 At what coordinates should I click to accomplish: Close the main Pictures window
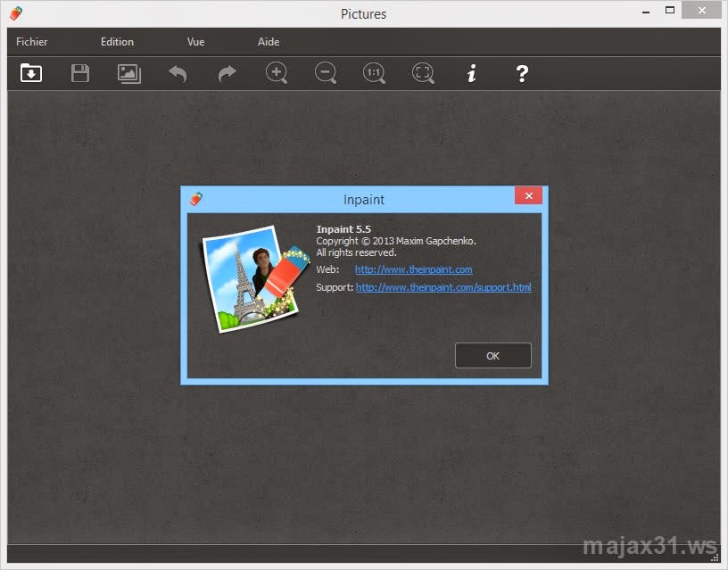(701, 10)
